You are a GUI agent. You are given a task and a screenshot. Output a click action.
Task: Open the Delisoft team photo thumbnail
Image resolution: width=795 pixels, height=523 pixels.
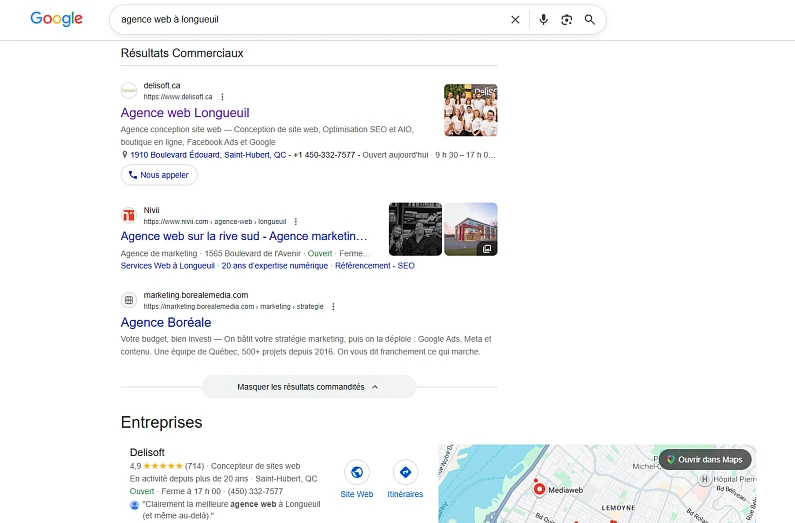pyautogui.click(x=471, y=110)
